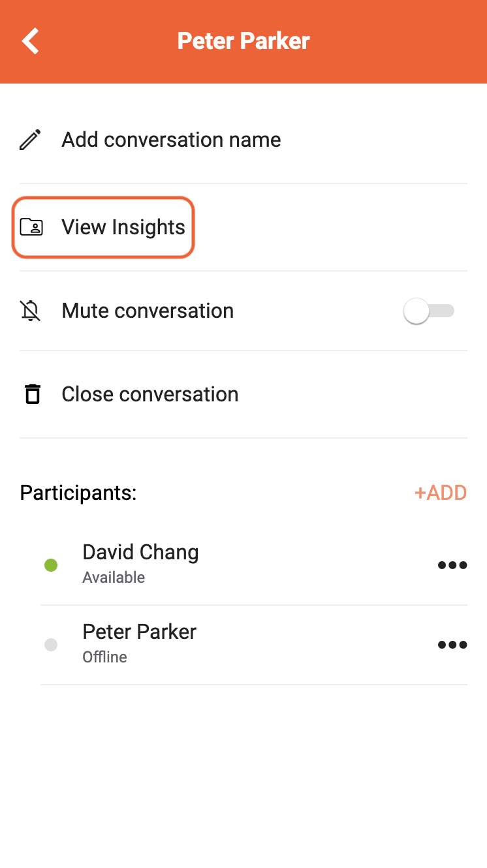Go back using the white arrow
487x868 pixels.
coord(31,40)
